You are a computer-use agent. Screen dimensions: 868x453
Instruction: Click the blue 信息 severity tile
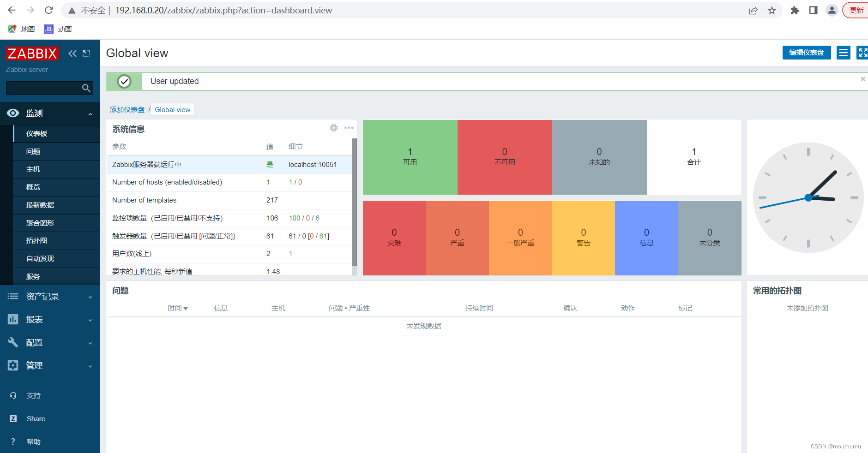coord(646,238)
